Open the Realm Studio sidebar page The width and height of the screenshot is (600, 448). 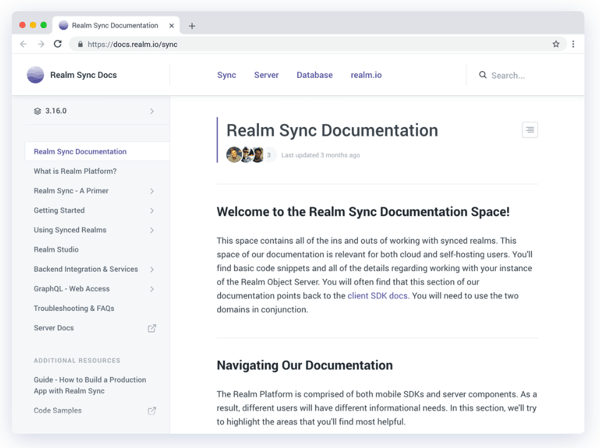56,249
